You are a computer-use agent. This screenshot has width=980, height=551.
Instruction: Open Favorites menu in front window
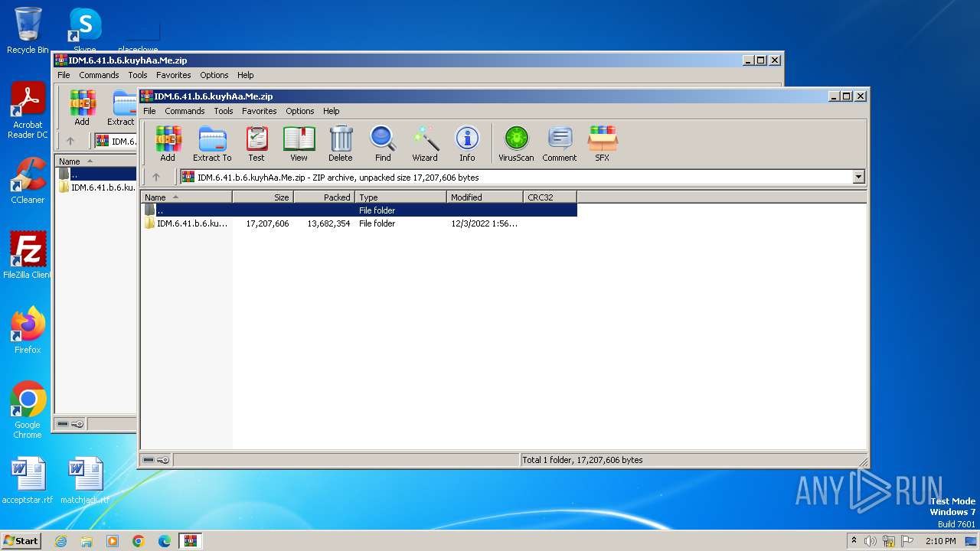click(x=260, y=111)
